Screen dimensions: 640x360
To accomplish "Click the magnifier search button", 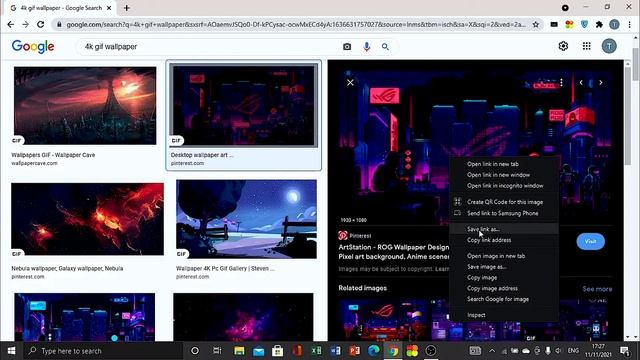I will click(385, 47).
